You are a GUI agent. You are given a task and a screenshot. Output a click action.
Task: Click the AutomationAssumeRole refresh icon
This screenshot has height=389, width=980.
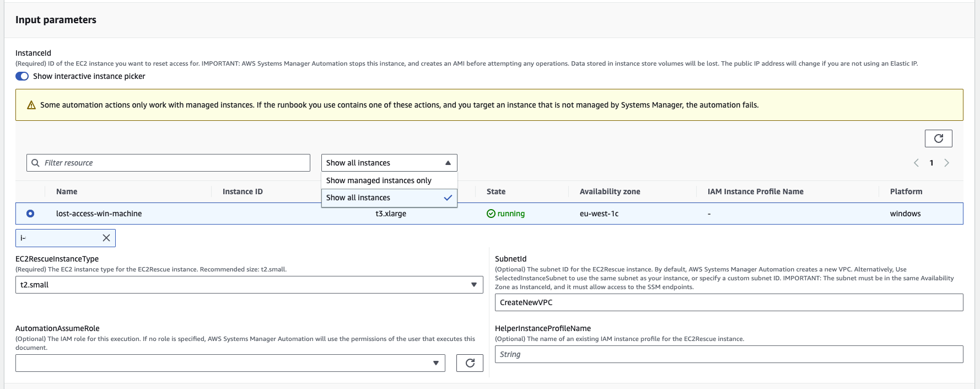tap(470, 363)
